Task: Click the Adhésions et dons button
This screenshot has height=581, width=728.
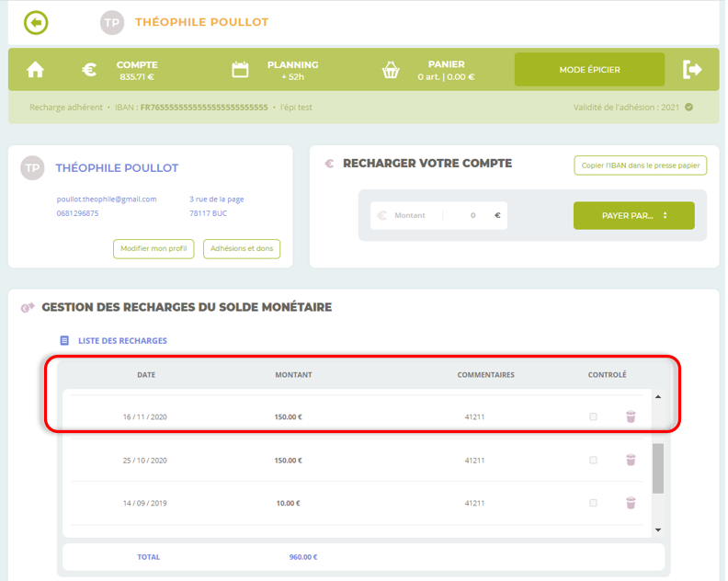Action: [x=242, y=248]
